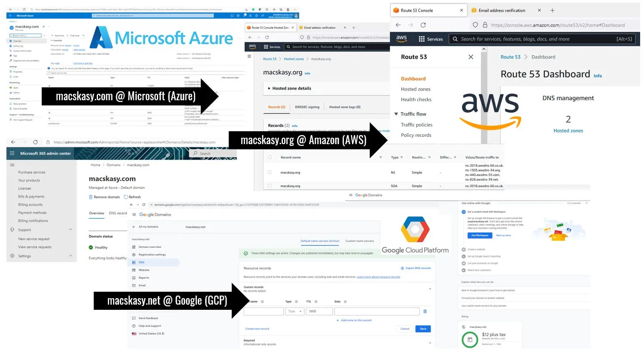Open the DNS records tab for macskasy.com
The height and width of the screenshot is (361, 644).
click(x=118, y=213)
